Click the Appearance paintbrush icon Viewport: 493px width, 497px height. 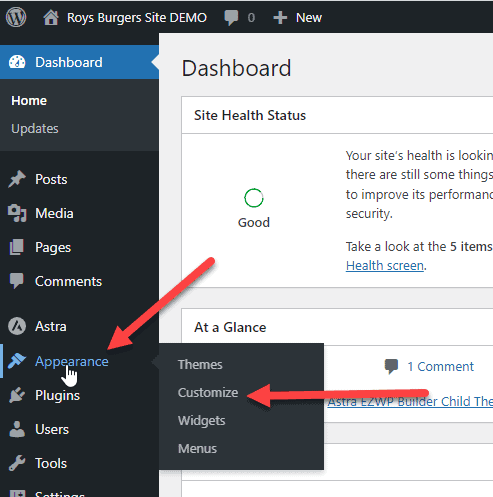[17, 361]
